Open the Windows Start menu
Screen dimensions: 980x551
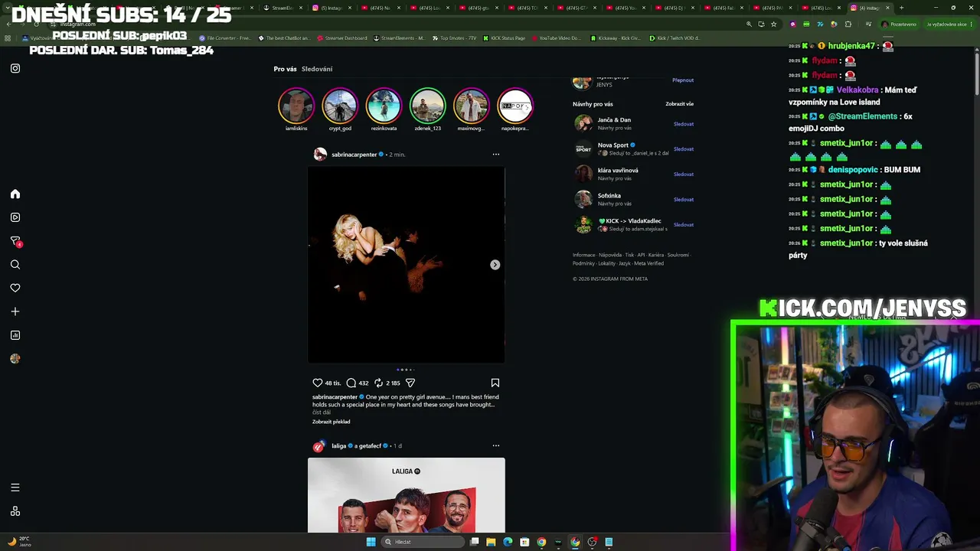pyautogui.click(x=371, y=542)
